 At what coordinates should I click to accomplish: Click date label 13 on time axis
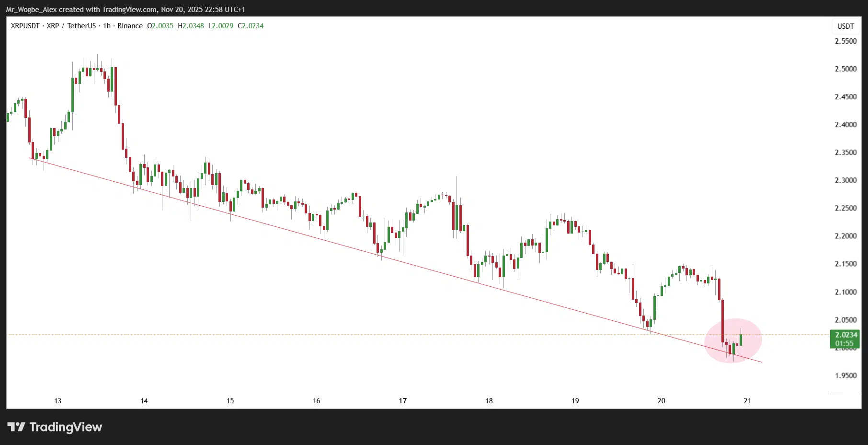tap(58, 401)
